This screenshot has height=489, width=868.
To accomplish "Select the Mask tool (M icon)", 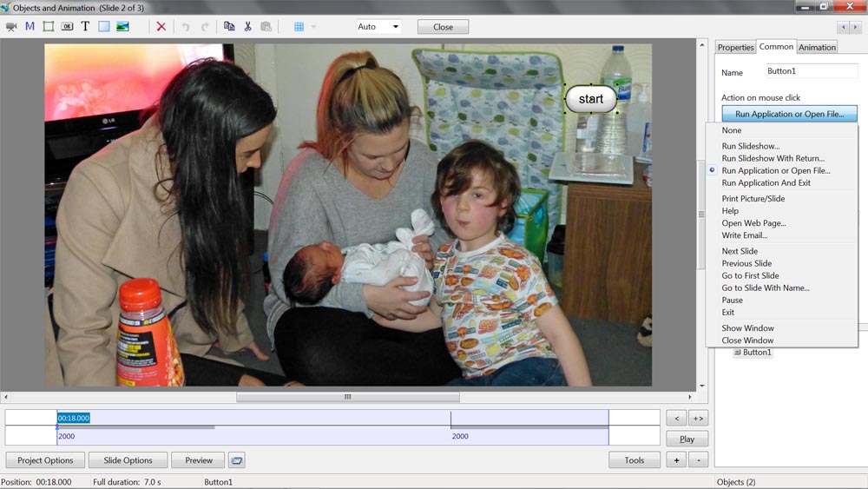I will coord(30,26).
